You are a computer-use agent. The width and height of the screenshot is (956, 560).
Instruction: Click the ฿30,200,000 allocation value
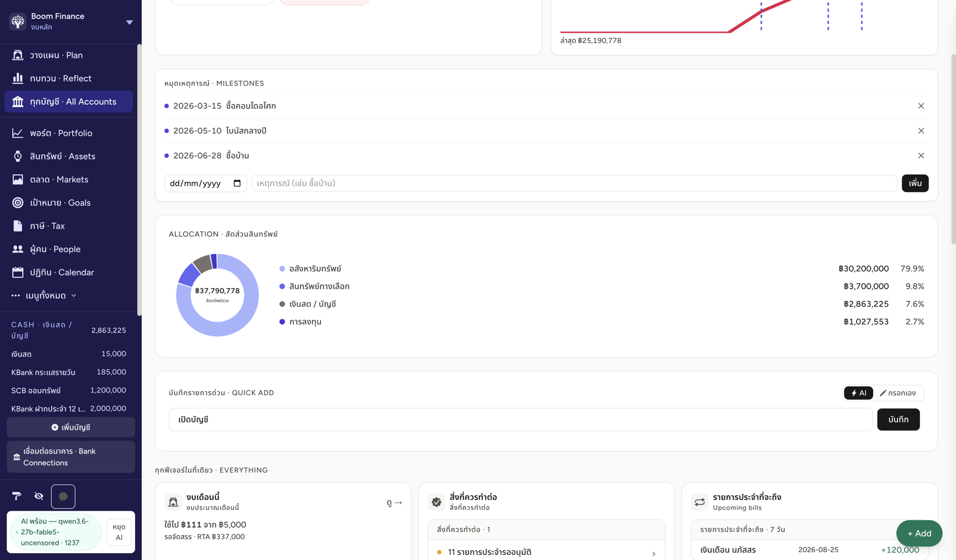864,269
